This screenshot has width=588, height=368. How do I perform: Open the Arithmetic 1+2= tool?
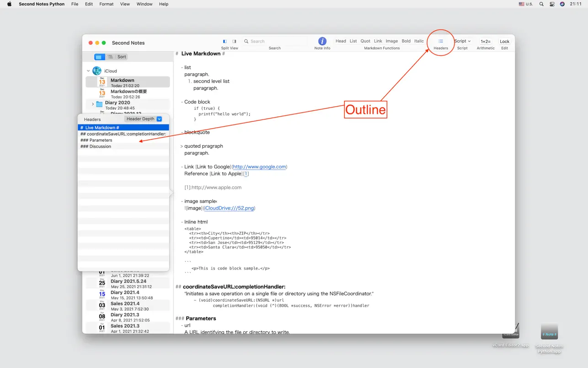pos(486,41)
